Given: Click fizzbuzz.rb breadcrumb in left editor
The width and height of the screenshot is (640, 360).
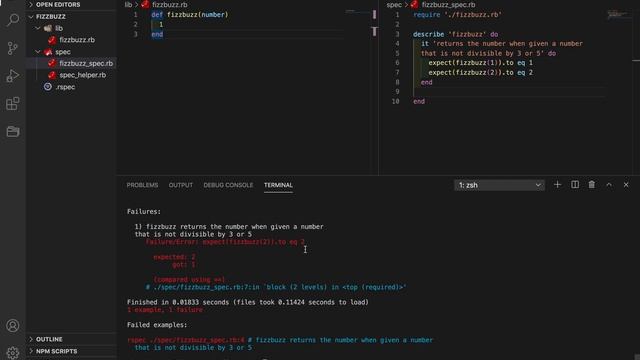Looking at the screenshot, I should pos(170,4).
